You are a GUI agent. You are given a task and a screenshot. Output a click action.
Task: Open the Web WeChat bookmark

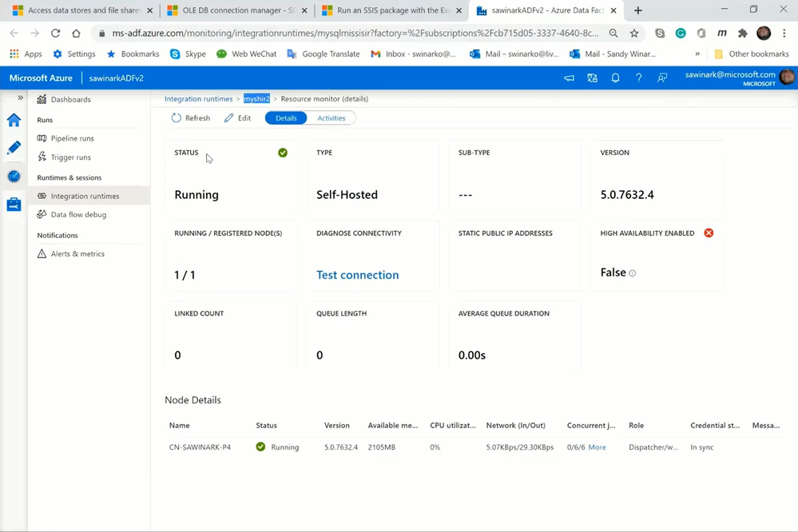pos(246,54)
